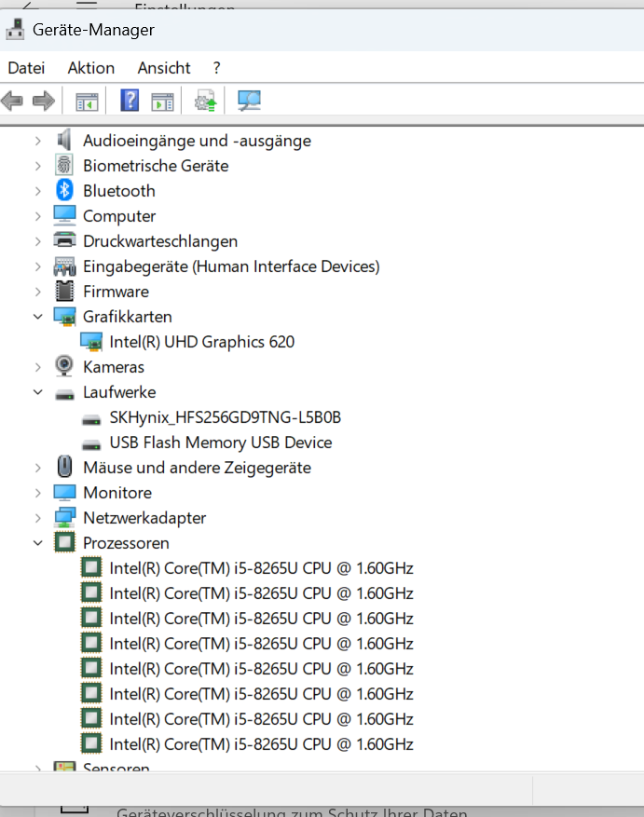644x817 pixels.
Task: Click the Forward arrow toolbar icon
Action: [44, 101]
